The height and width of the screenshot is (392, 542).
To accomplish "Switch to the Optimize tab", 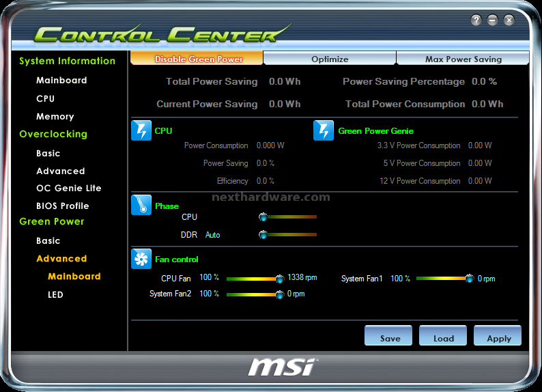I will [330, 58].
